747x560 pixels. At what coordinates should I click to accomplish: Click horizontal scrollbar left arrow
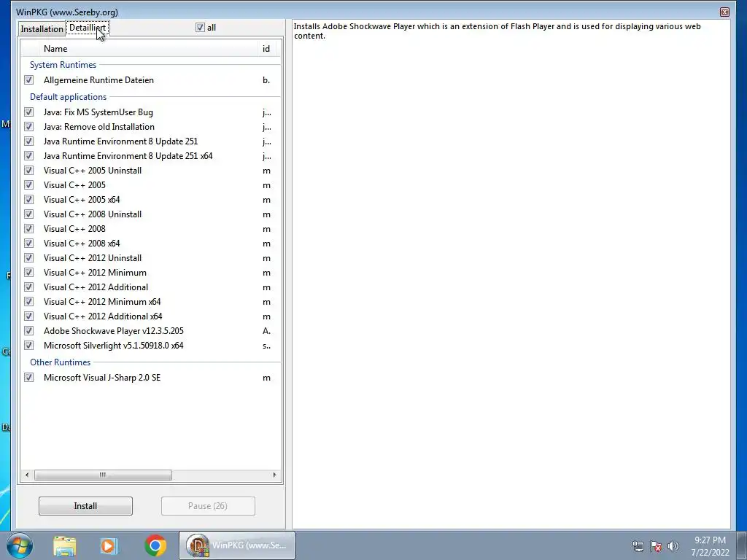pyautogui.click(x=27, y=475)
